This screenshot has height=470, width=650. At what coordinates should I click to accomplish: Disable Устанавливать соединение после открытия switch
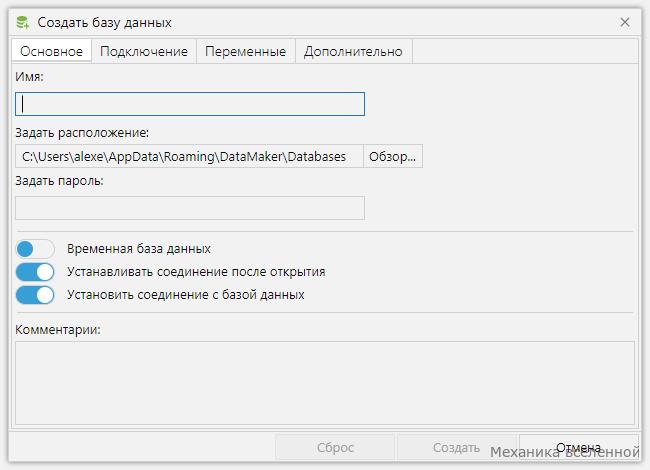(x=35, y=272)
